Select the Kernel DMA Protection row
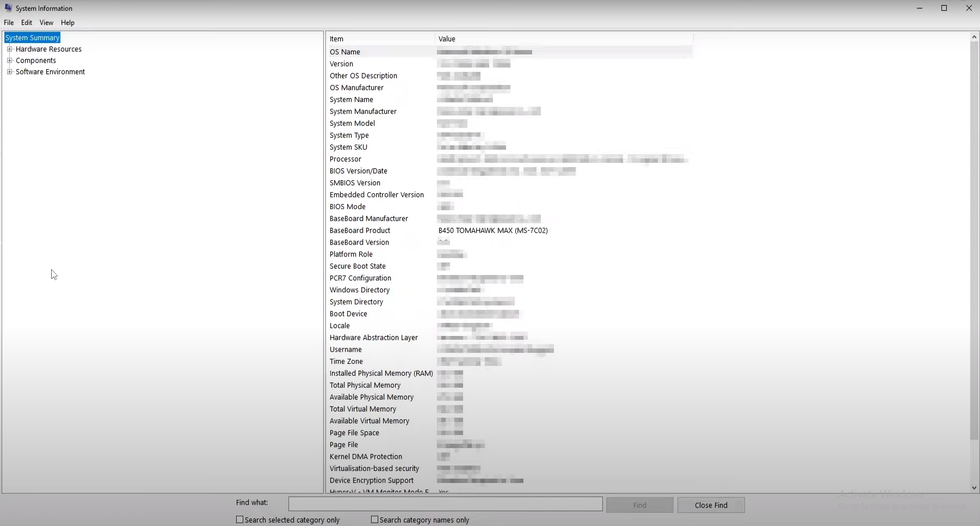 510,457
